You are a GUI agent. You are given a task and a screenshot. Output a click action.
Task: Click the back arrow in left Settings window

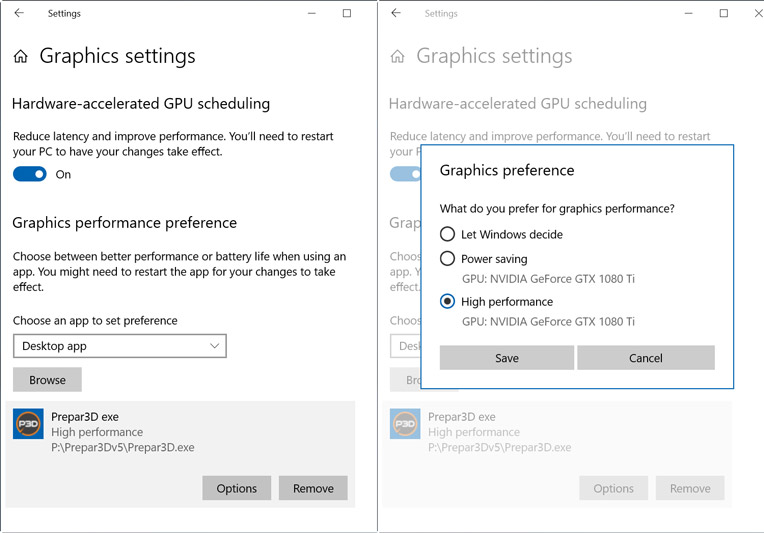pyautogui.click(x=19, y=14)
